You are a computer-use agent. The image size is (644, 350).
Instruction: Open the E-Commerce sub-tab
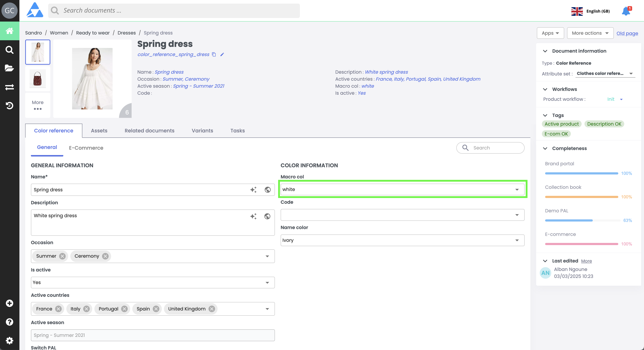pos(86,148)
